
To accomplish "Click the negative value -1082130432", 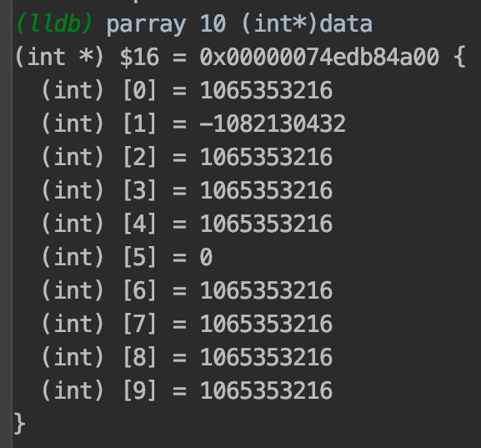I will click(273, 123).
